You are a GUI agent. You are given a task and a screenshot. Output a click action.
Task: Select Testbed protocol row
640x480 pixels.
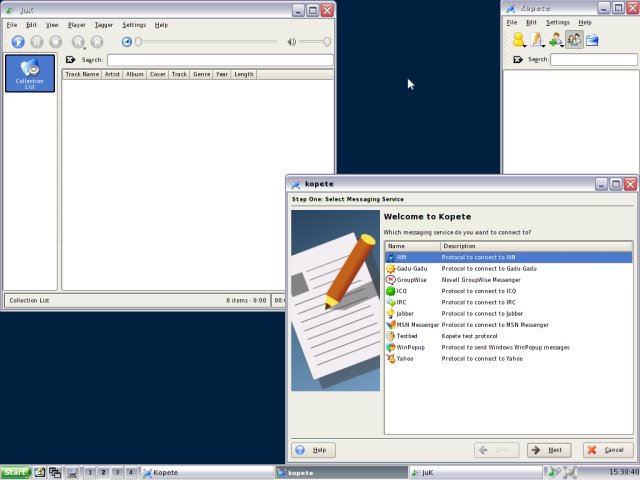click(x=509, y=336)
